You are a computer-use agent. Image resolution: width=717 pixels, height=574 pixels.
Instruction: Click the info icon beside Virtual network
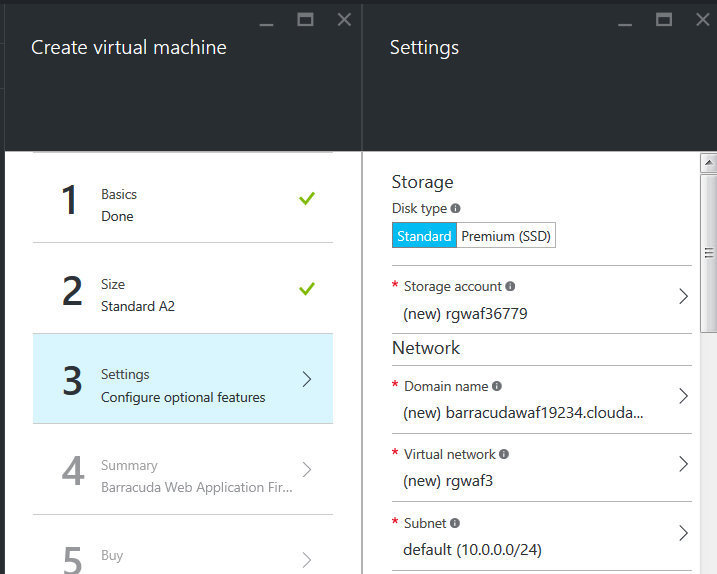(x=504, y=454)
